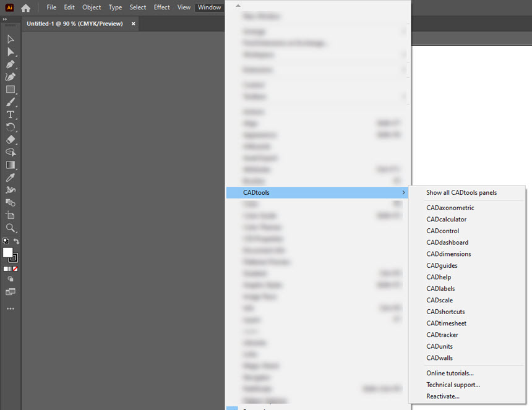
Task: Select the Blend tool
Action: click(11, 203)
